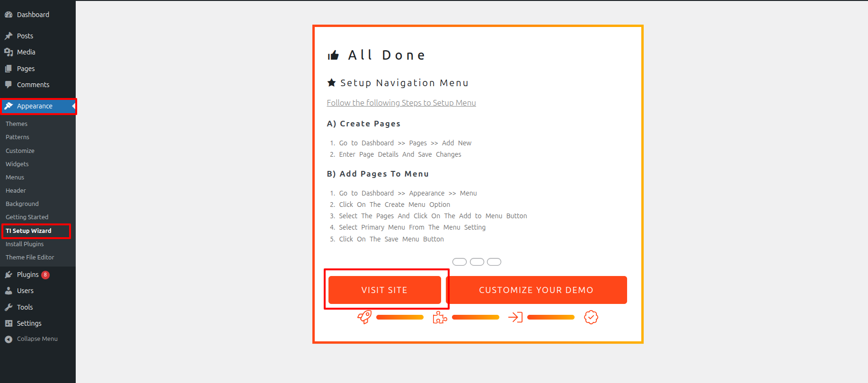
Task: Open the Follow the following Steps link
Action: [401, 103]
